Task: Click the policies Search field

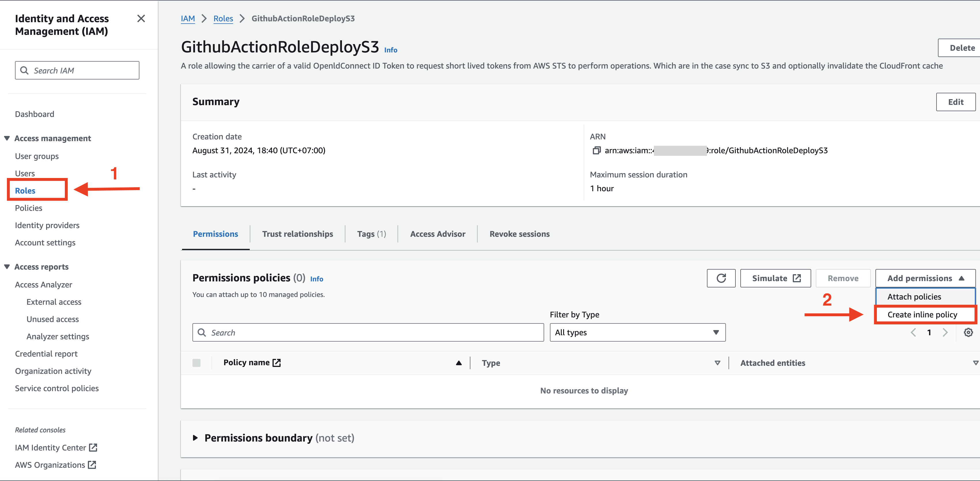Action: [x=368, y=333]
